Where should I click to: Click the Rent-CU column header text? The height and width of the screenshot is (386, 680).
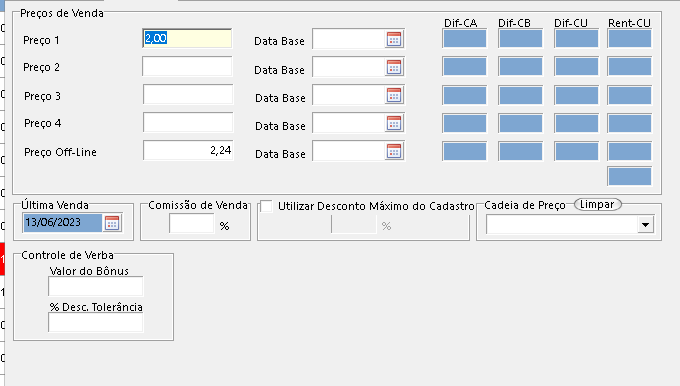(x=630, y=23)
